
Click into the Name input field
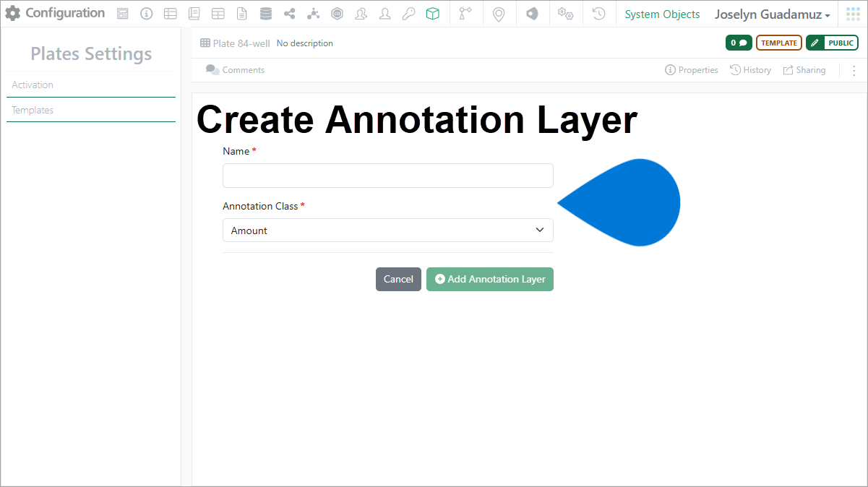point(387,176)
